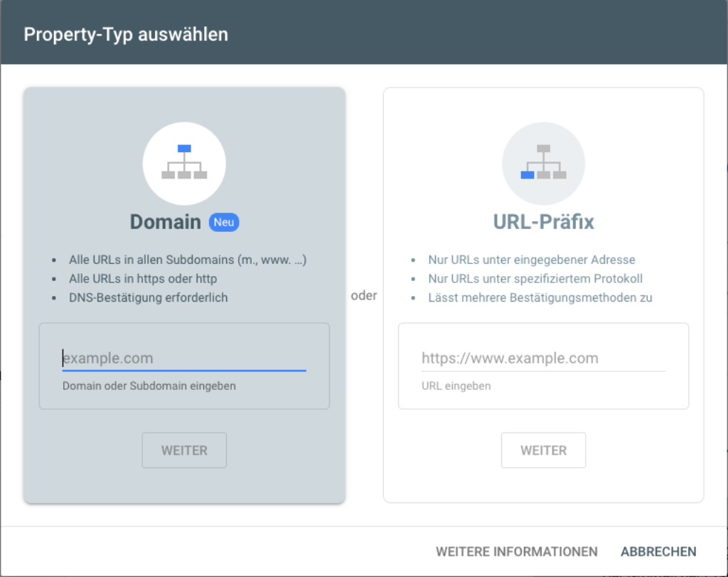Click the "Lässt mehrere Bestätigungsmethoden zu" bullet

point(540,297)
